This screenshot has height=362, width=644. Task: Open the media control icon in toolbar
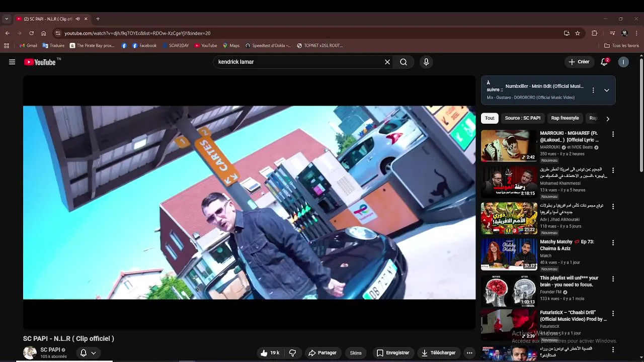click(612, 33)
